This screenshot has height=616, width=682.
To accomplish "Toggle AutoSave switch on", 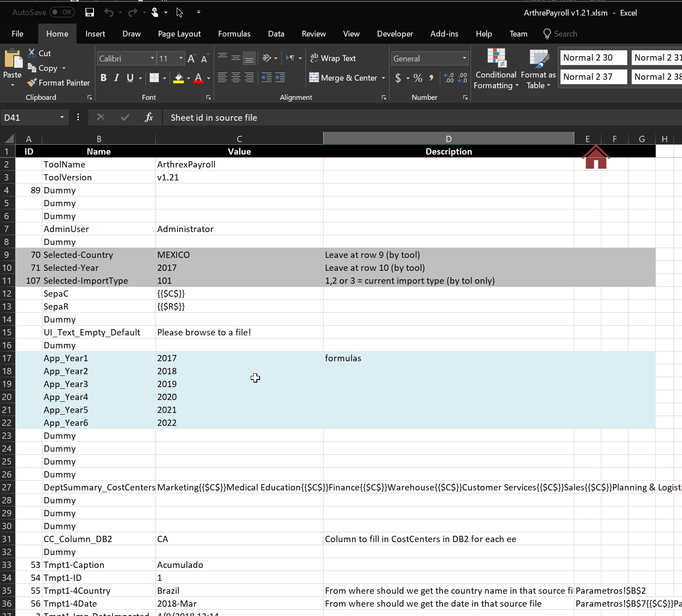I will point(61,12).
